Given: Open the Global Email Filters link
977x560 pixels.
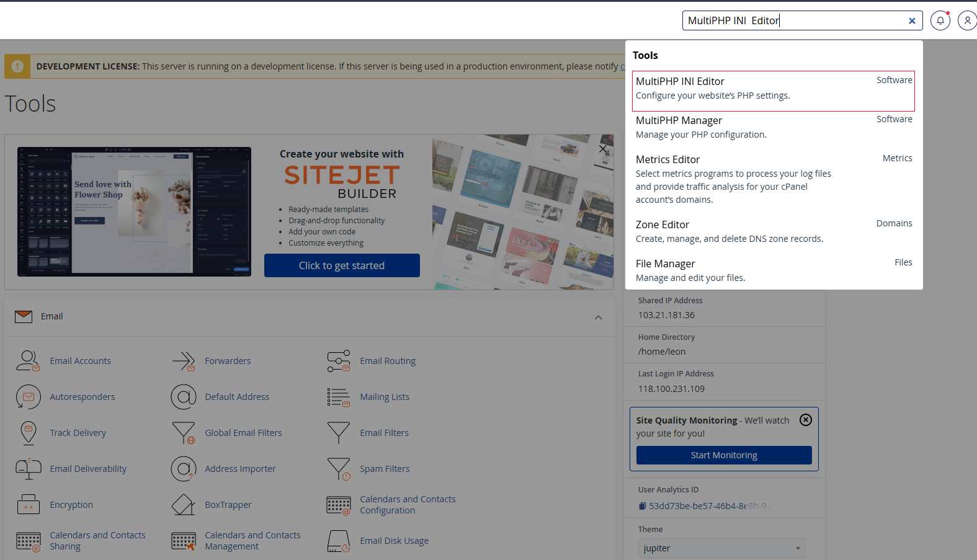Looking at the screenshot, I should coord(243,433).
